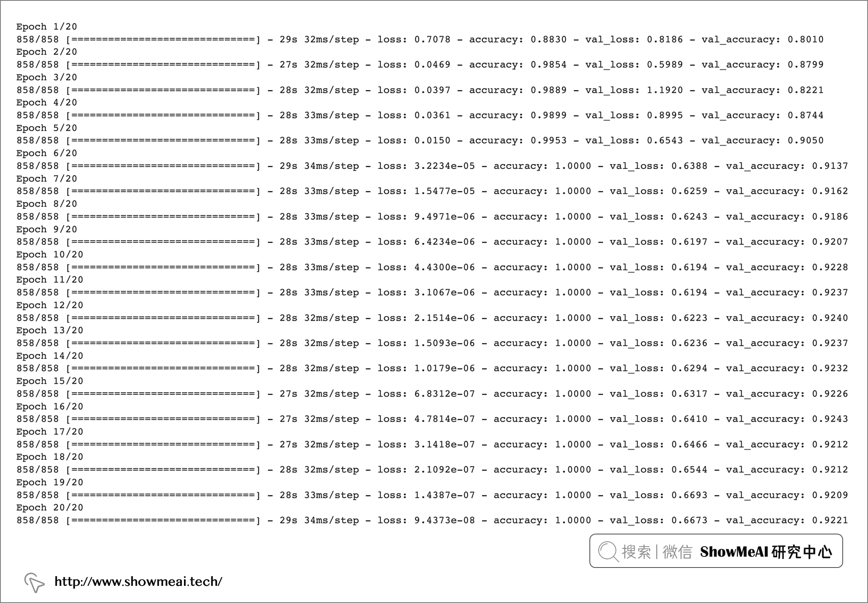868x603 pixels.
Task: Click the Epoch 6/20 progress bar
Action: [x=163, y=166]
